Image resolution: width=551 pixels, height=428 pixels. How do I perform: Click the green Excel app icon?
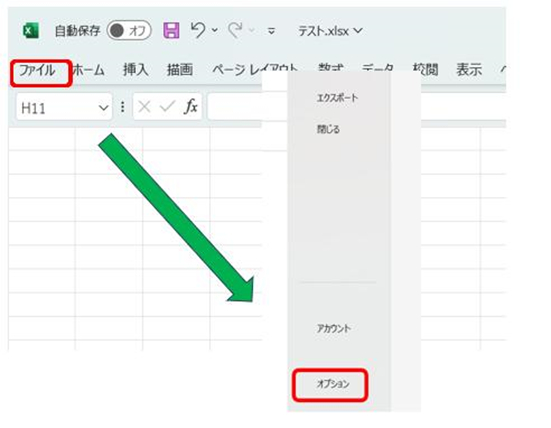coord(31,31)
